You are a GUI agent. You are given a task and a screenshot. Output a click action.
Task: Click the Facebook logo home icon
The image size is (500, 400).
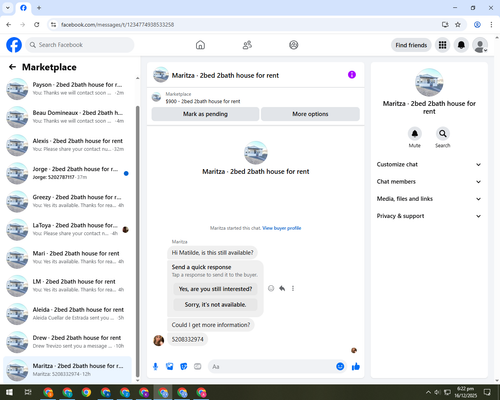coord(14,45)
